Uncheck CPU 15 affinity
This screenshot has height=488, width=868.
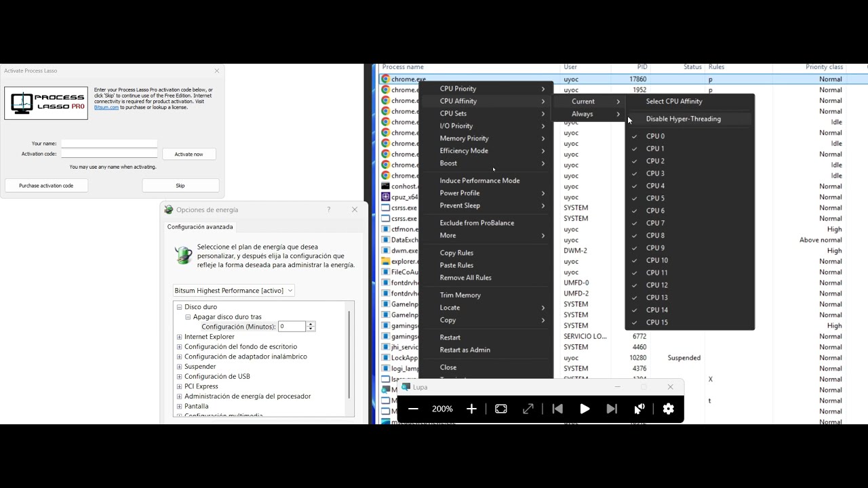[635, 323]
